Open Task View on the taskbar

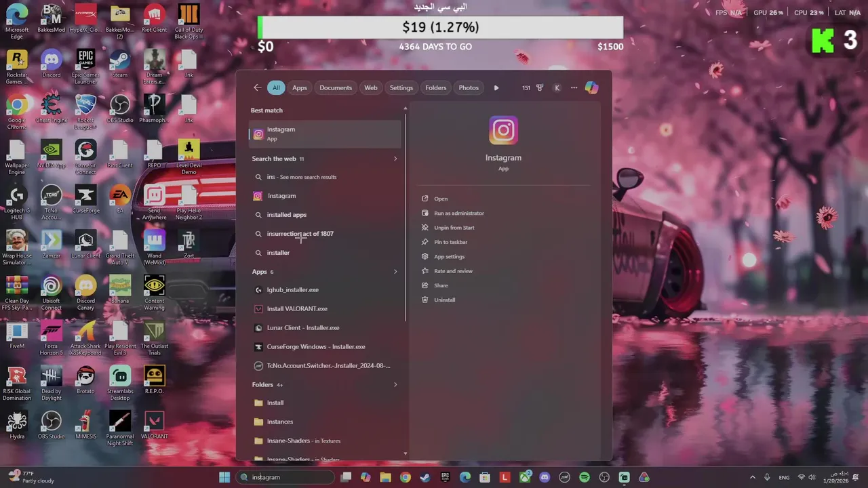346,477
